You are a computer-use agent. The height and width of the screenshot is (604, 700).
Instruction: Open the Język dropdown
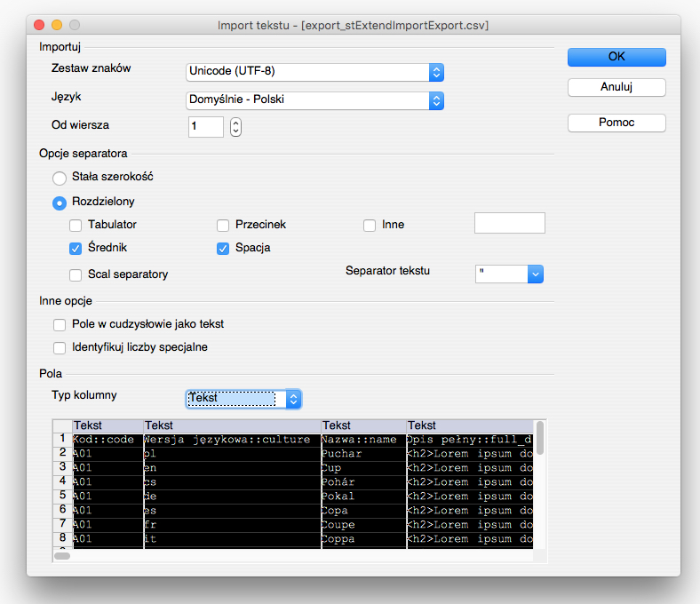coord(314,100)
